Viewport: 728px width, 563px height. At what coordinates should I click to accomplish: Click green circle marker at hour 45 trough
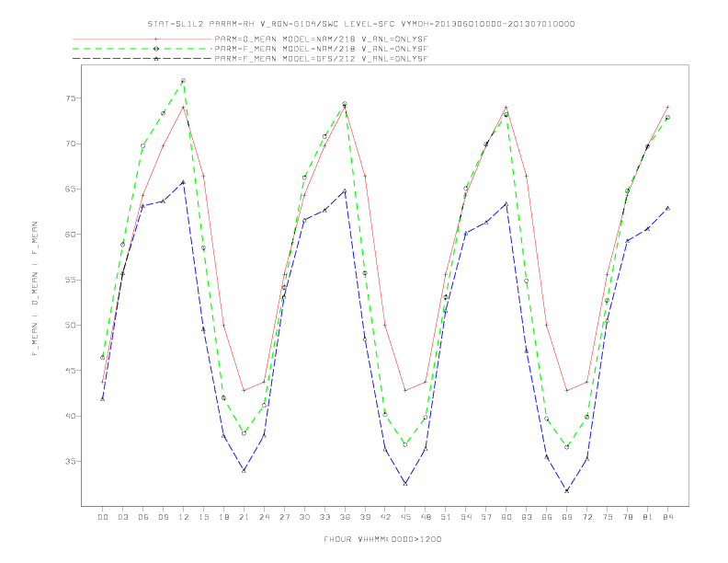405,444
